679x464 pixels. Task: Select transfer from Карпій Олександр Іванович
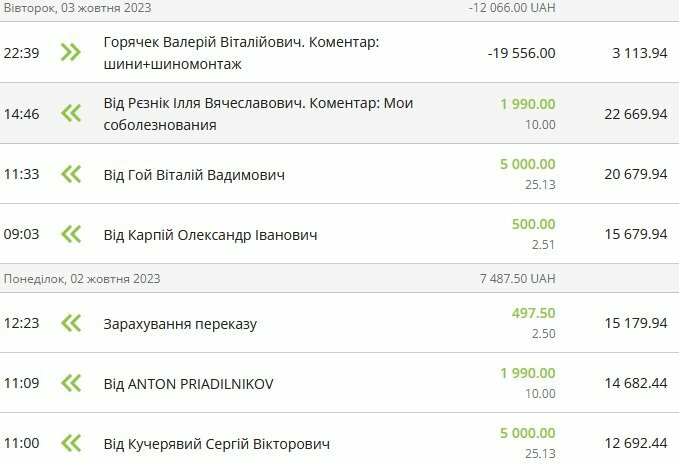pyautogui.click(x=210, y=235)
